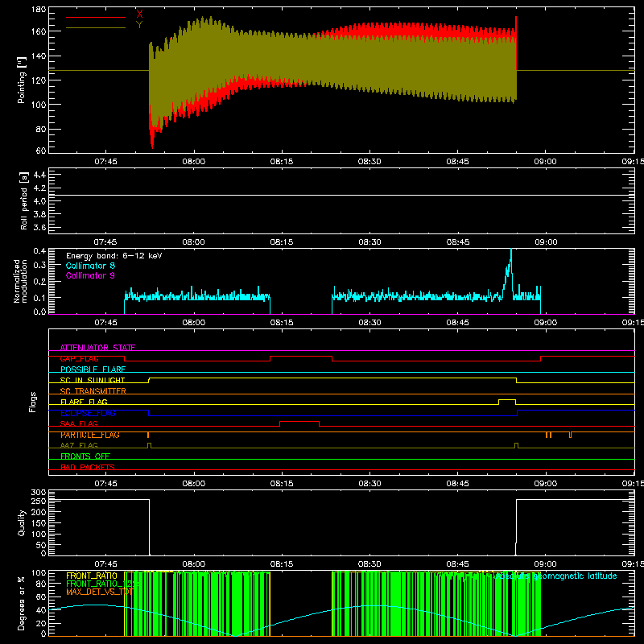The image size is (644, 644).
Task: Click the raised GAP_FLAG segment near 08:15
Action: (301, 357)
